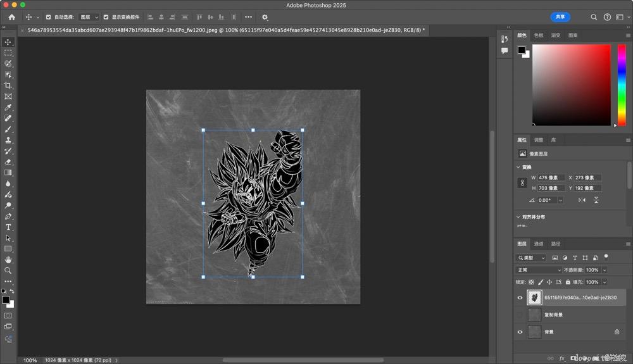Select the Eyedropper tool
The height and width of the screenshot is (364, 633).
pos(8,108)
